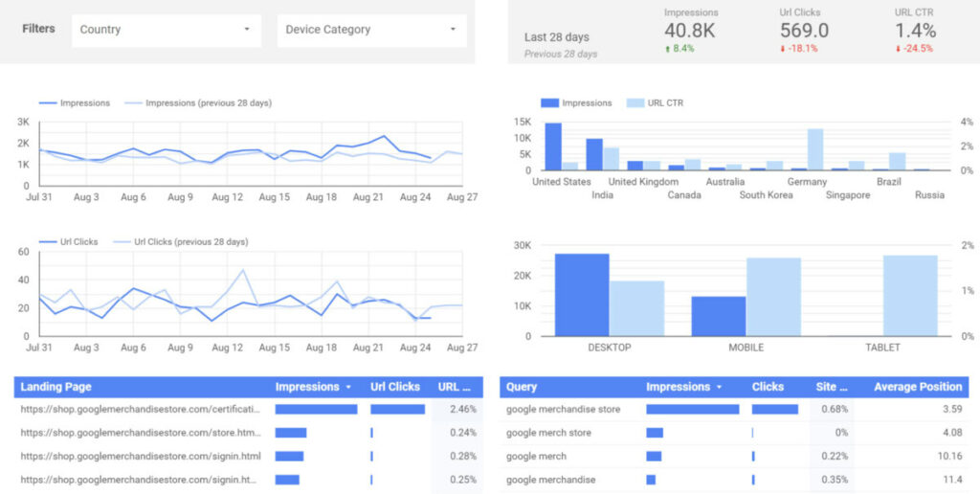The height and width of the screenshot is (494, 980).
Task: Click the store.htm... landing page URL row
Action: pyautogui.click(x=141, y=433)
